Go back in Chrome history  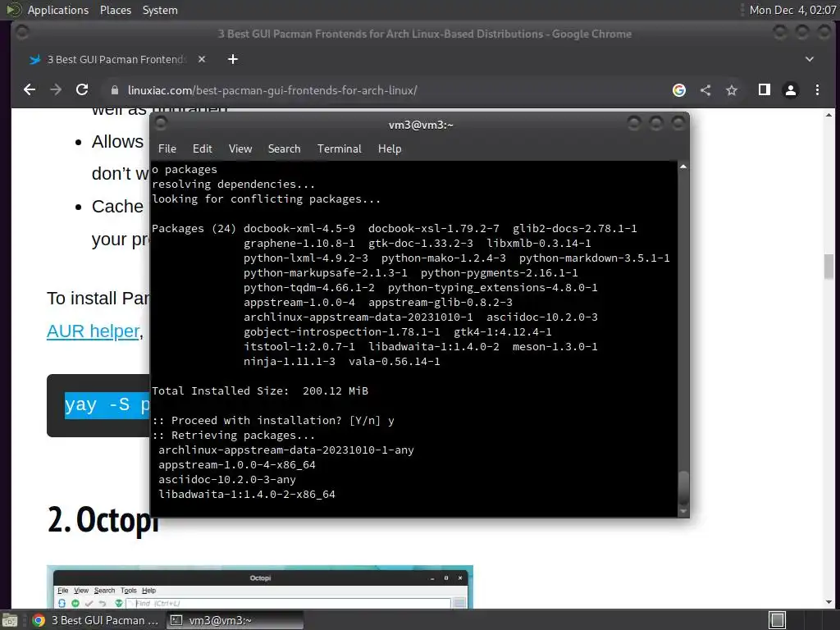[30, 89]
